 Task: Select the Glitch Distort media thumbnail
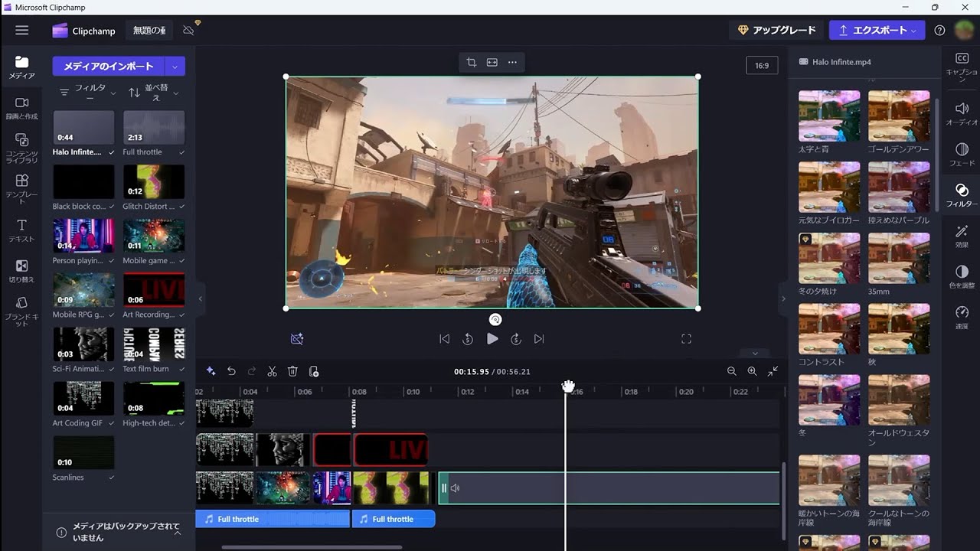point(154,182)
